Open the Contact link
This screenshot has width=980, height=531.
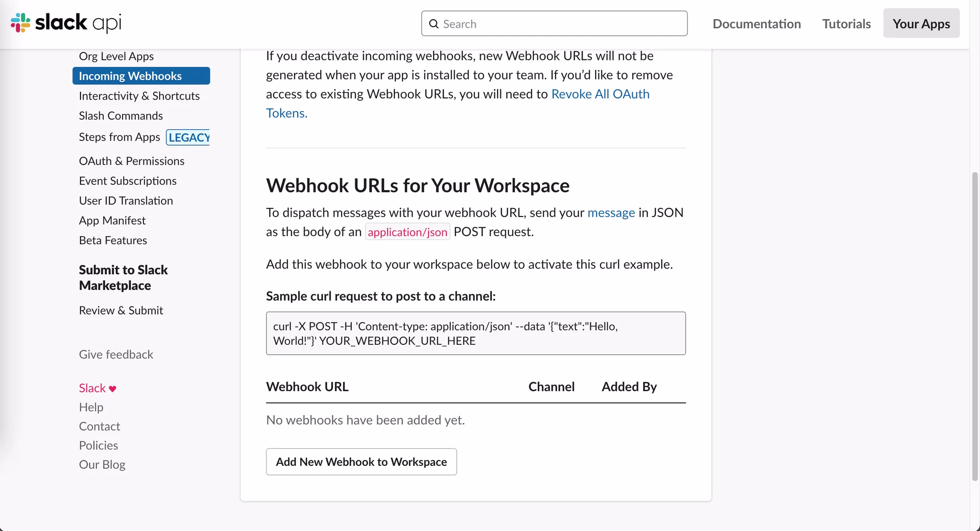coord(100,426)
